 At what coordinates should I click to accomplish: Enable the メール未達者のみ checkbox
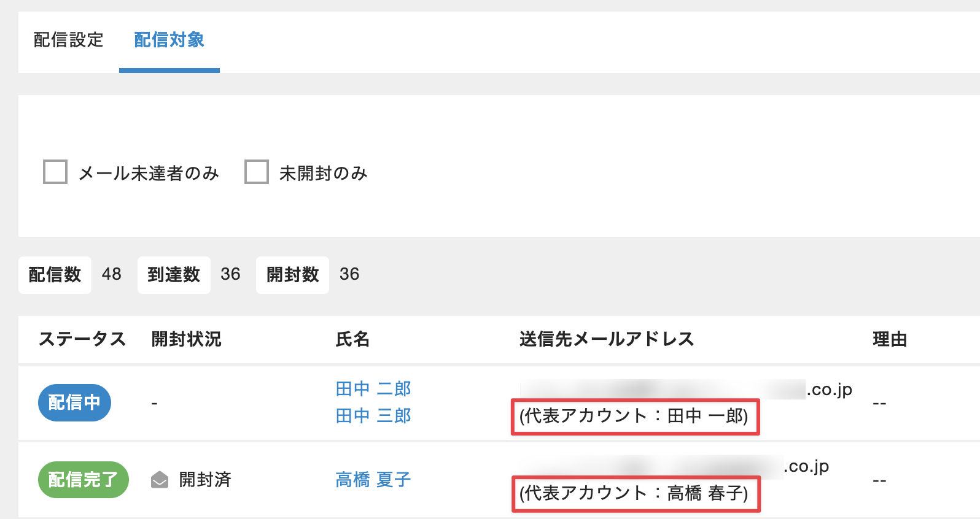(55, 172)
